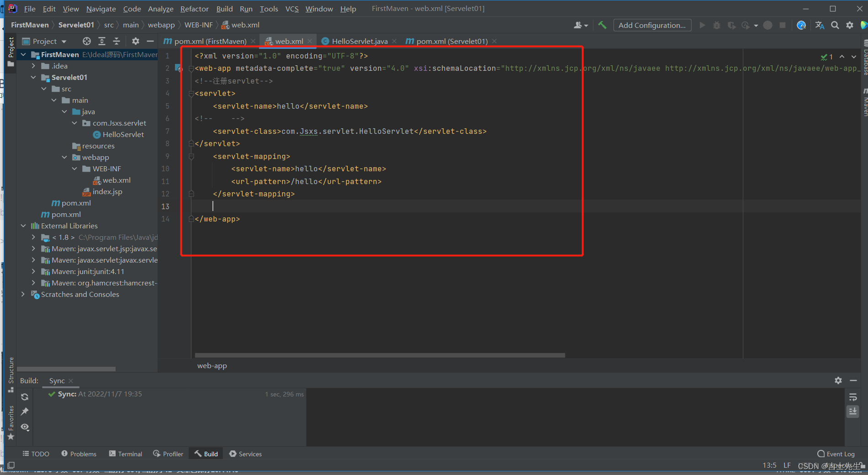868x475 pixels.
Task: Click the translate icon in toolbar
Action: [820, 25]
